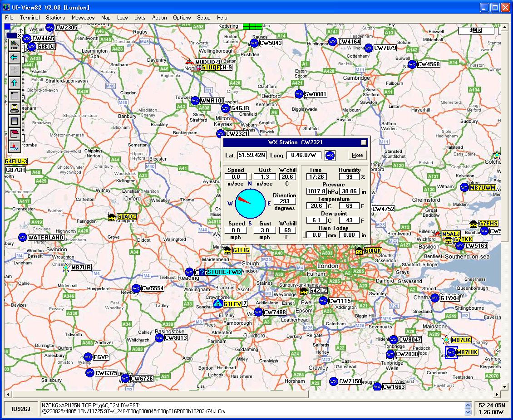
Task: Select the G4GJR weather station icon
Action: 226,108
